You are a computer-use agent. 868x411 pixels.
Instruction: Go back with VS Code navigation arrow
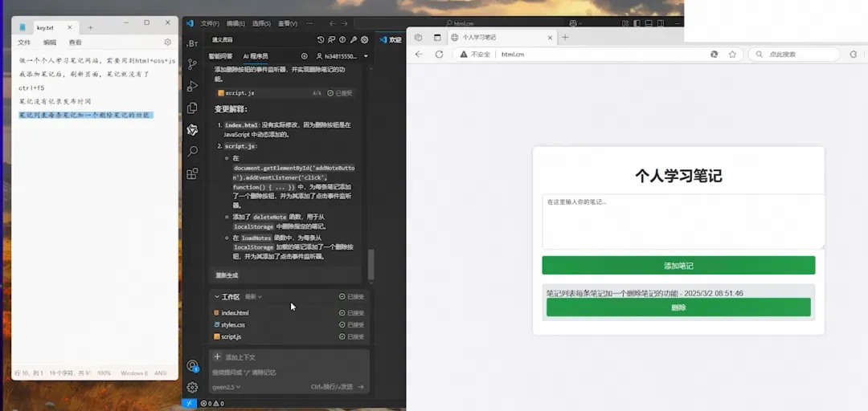point(332,23)
